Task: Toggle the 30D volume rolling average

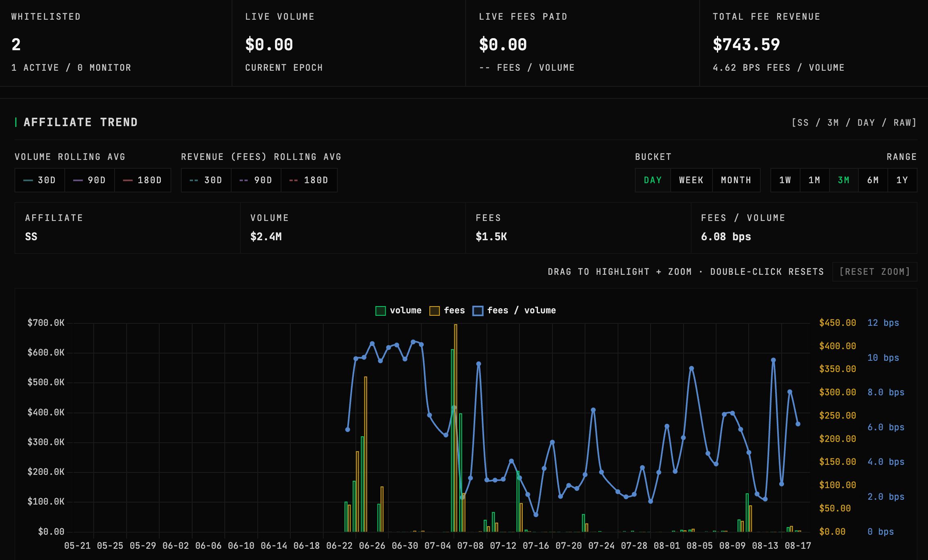Action: click(x=40, y=180)
